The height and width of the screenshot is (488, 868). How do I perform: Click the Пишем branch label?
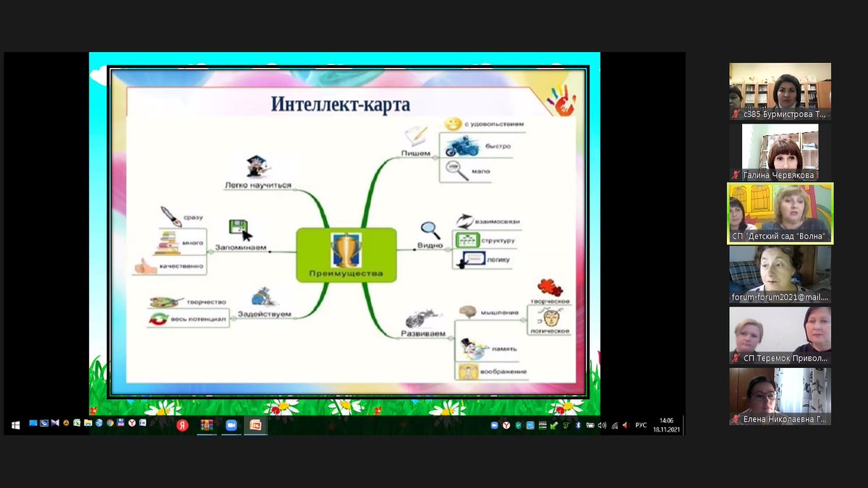click(x=416, y=153)
